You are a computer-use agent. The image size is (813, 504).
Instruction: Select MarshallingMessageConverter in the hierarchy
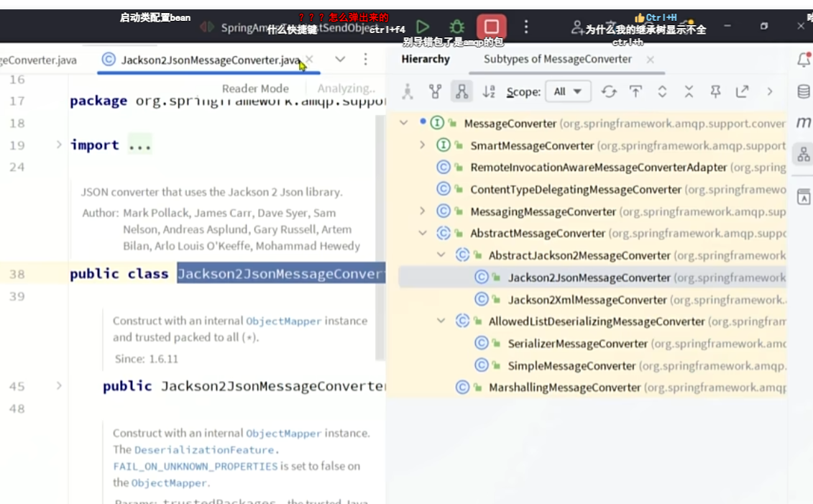pos(564,388)
